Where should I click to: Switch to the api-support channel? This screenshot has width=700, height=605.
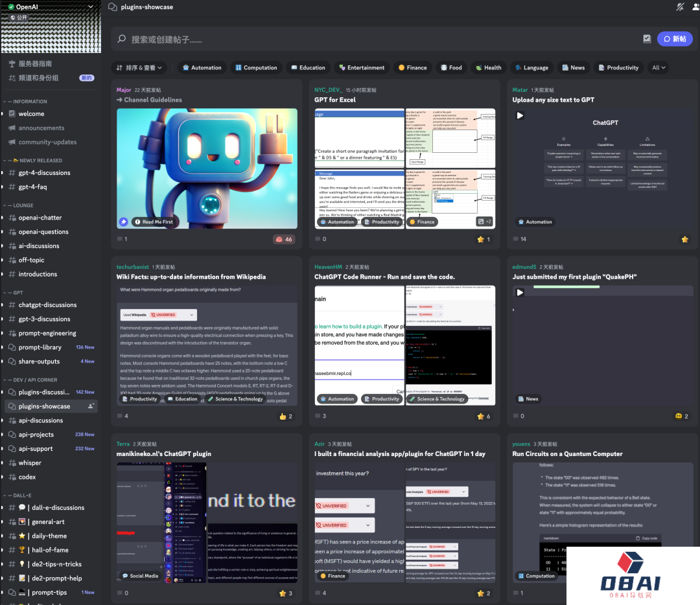pyautogui.click(x=36, y=448)
